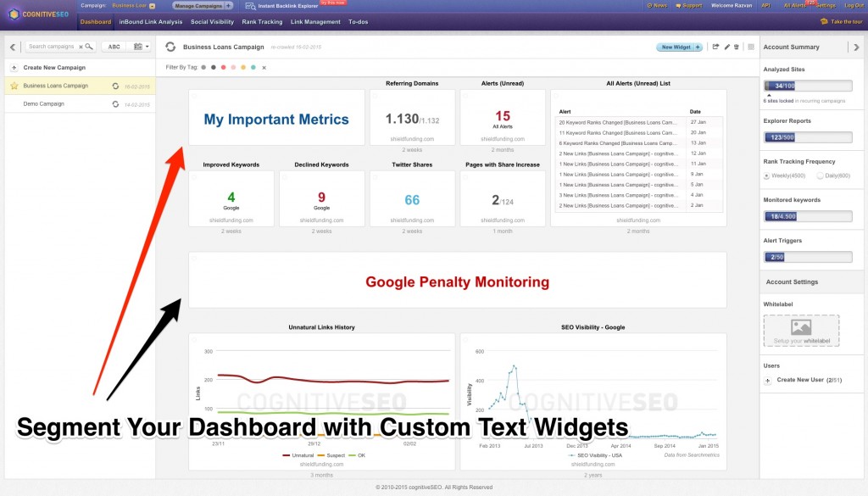868x496 pixels.
Task: Open the Social Visibility tab
Action: [212, 22]
